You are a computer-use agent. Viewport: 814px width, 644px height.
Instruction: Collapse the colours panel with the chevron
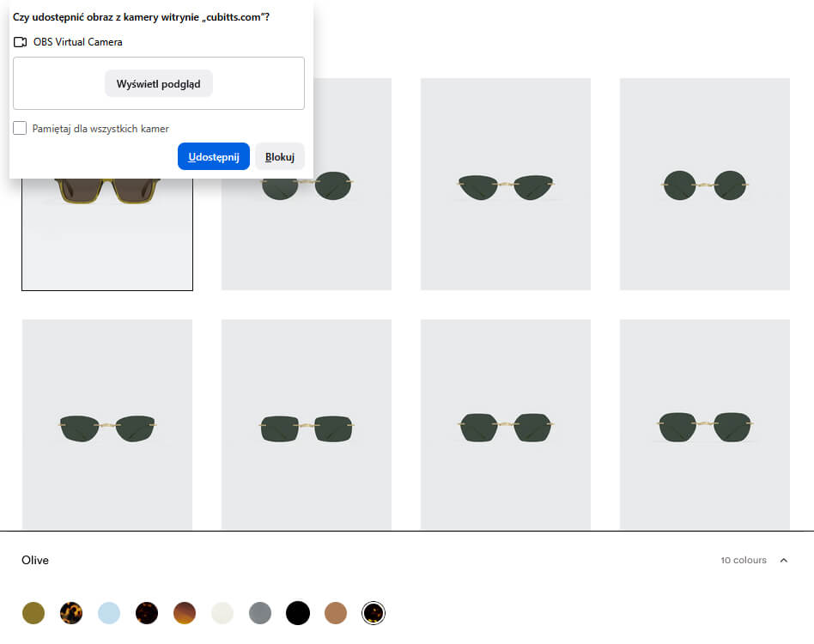783,561
